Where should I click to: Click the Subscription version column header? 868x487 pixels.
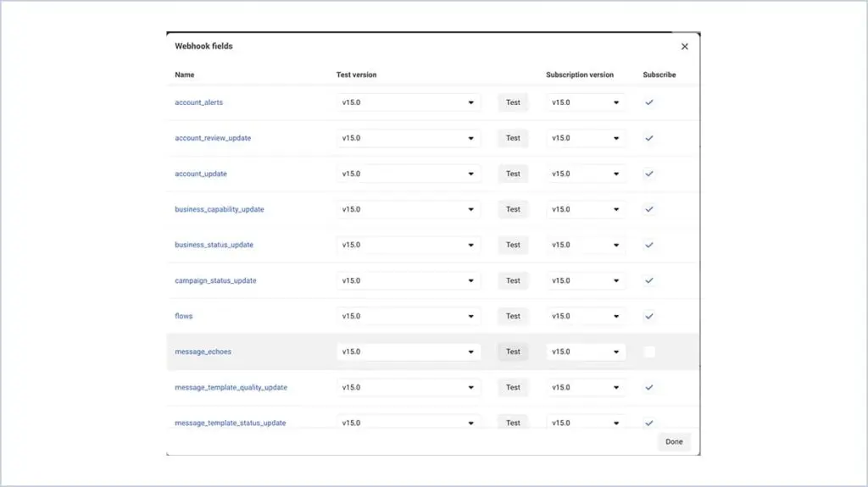click(580, 75)
